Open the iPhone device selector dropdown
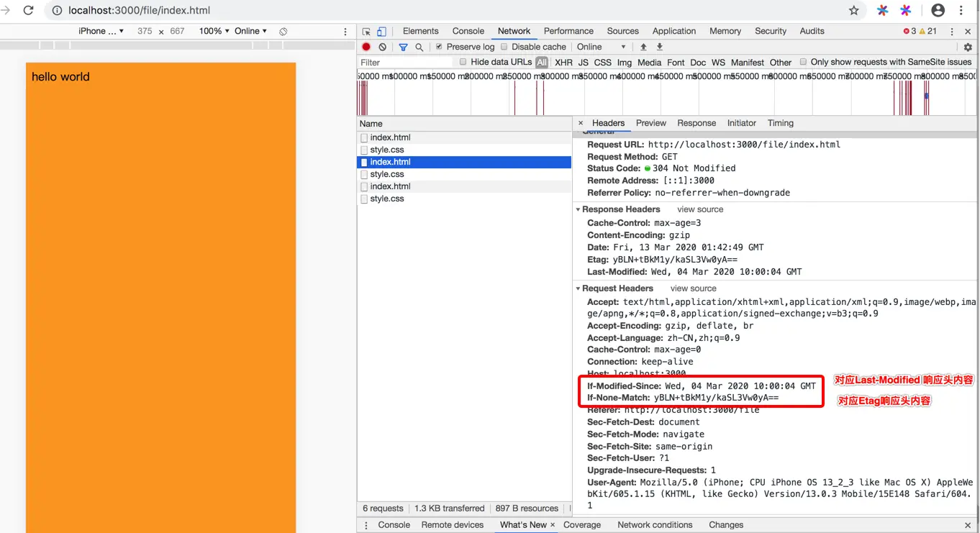980x533 pixels. [x=101, y=31]
